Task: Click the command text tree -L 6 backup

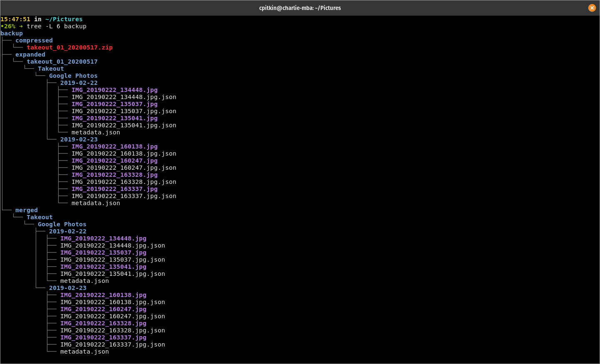Action: coord(57,26)
